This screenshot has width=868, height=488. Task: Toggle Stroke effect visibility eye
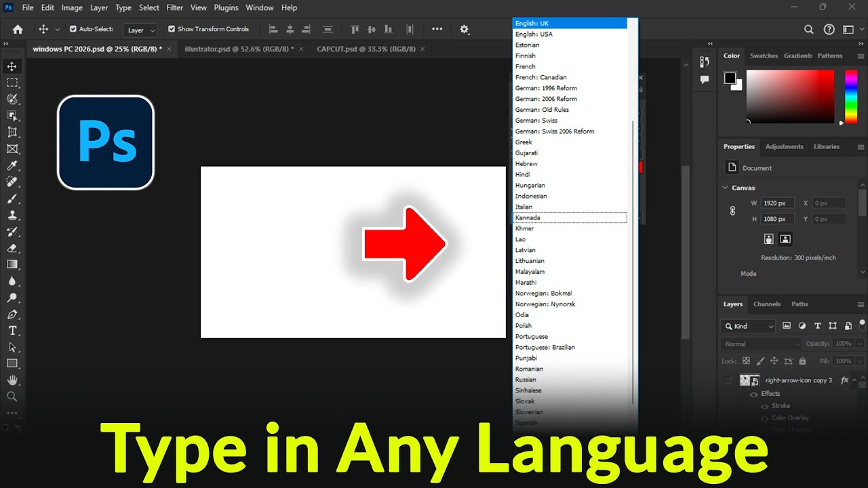764,406
